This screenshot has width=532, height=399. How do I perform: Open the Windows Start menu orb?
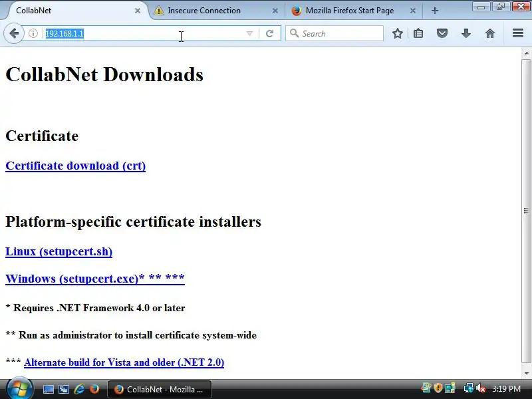pyautogui.click(x=19, y=389)
